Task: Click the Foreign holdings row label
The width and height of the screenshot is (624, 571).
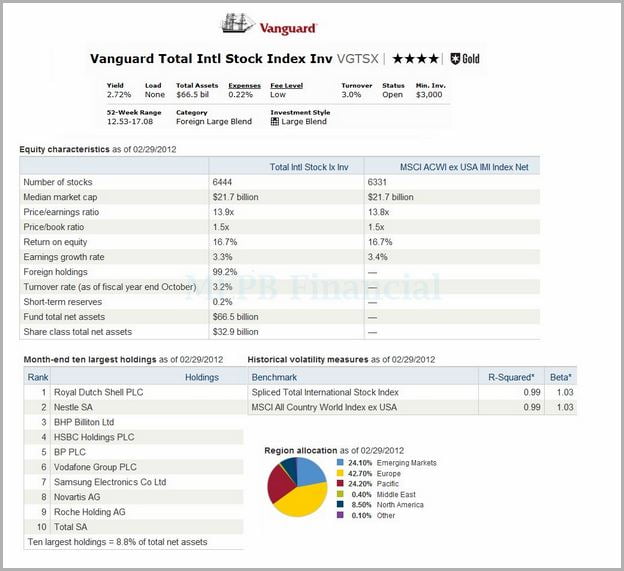Action: pyautogui.click(x=55, y=272)
